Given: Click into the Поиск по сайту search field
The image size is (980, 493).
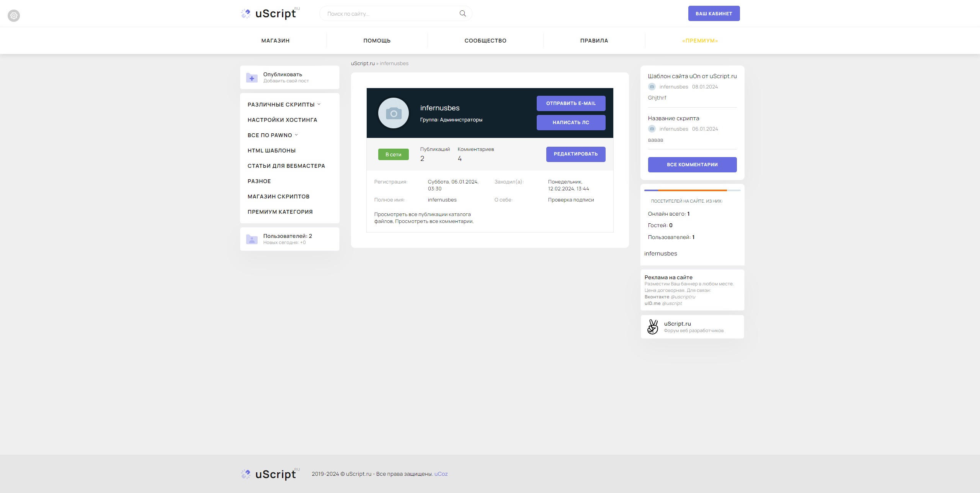Looking at the screenshot, I should [x=390, y=14].
